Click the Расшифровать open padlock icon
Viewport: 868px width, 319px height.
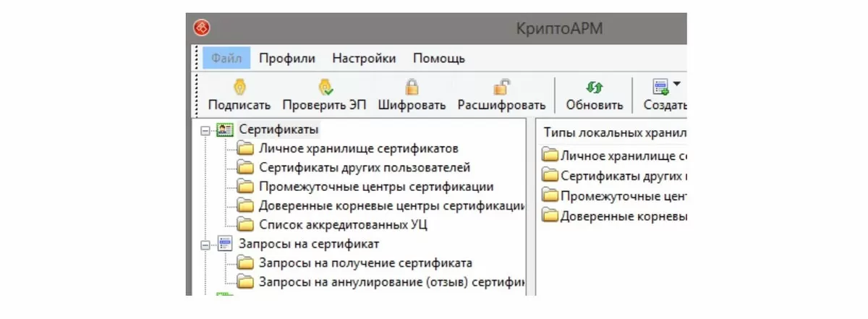pos(501,88)
